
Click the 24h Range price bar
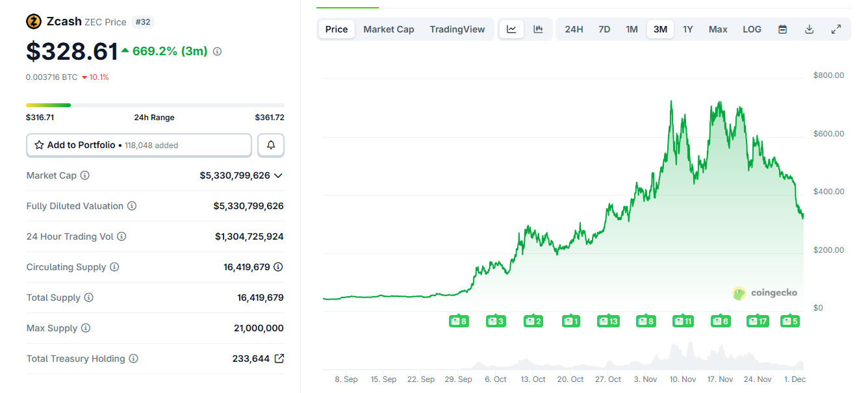[x=155, y=105]
